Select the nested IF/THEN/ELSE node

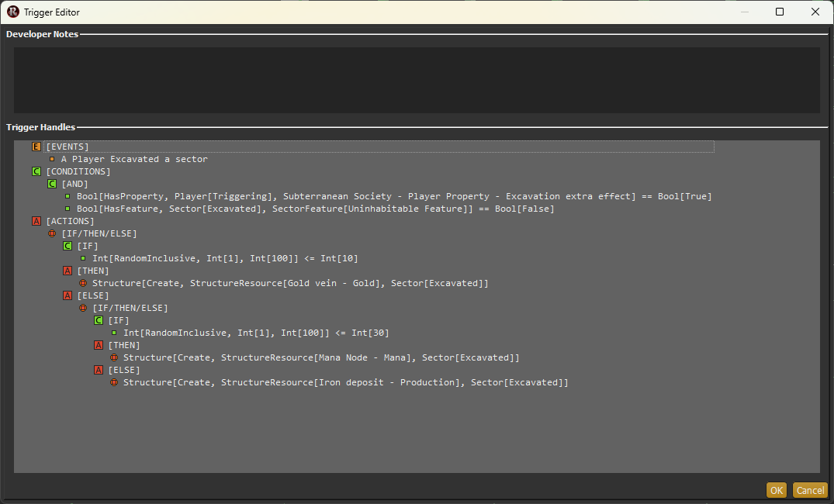pyautogui.click(x=130, y=308)
